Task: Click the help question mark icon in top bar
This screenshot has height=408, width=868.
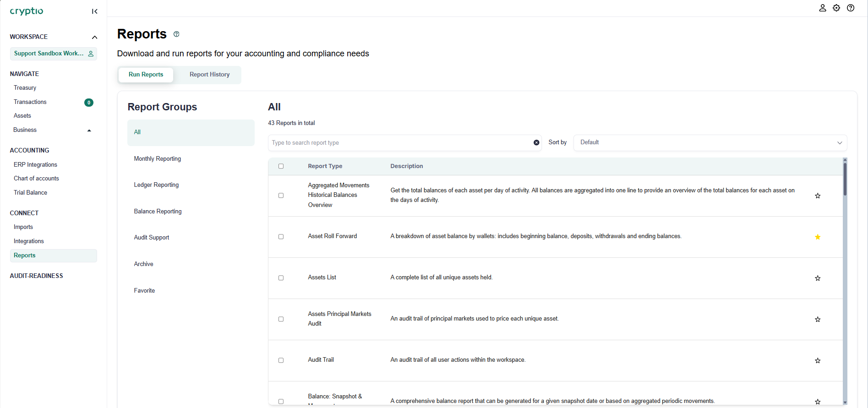Action: point(851,8)
